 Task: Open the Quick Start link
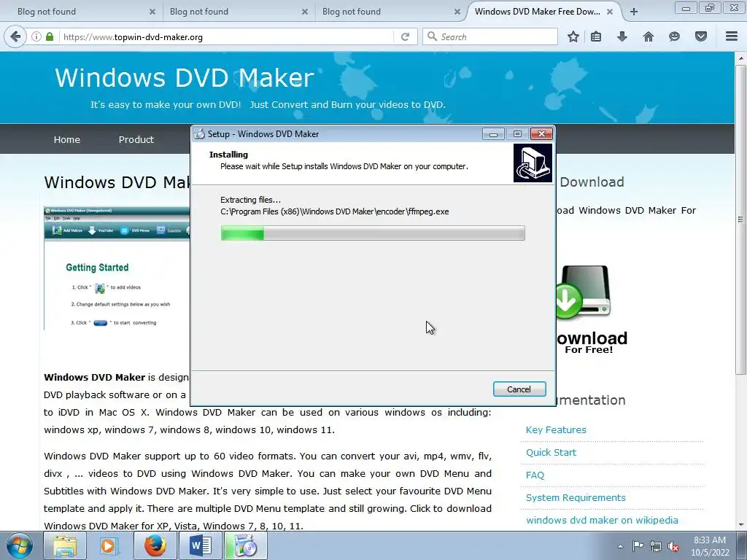pos(551,452)
